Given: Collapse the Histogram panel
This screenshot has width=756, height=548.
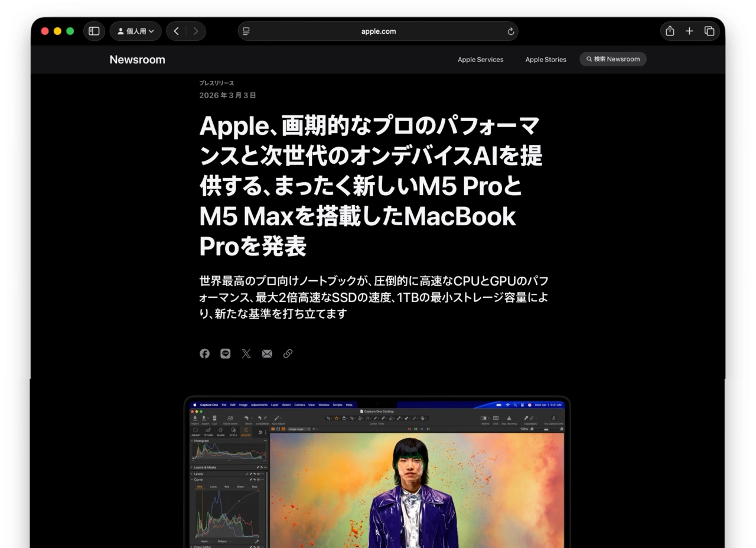Looking at the screenshot, I should tap(191, 440).
